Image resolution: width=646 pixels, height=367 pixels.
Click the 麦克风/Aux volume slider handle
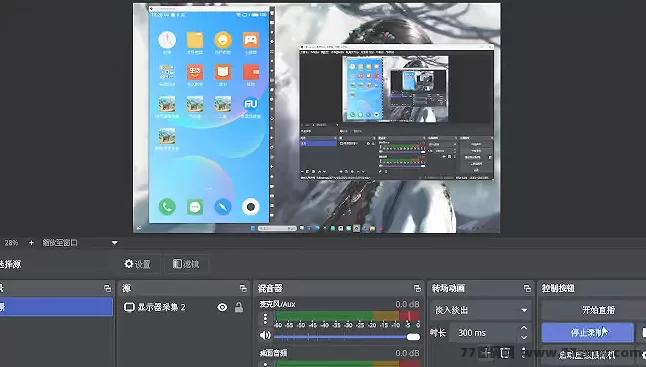[413, 337]
